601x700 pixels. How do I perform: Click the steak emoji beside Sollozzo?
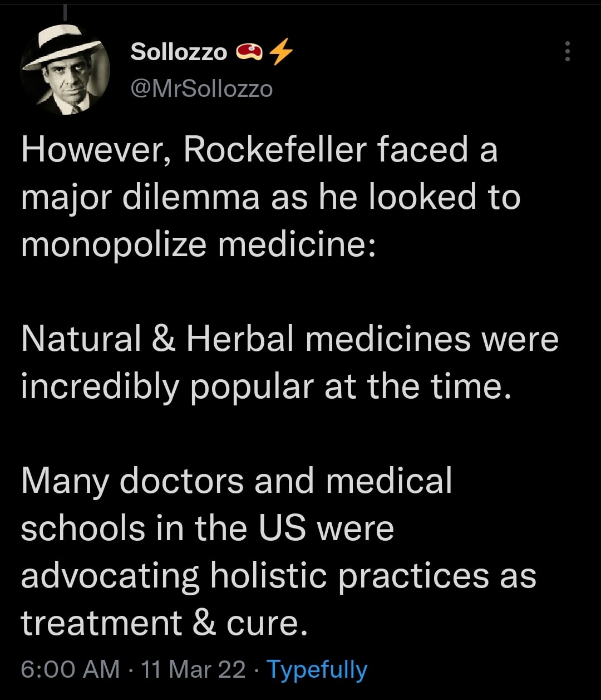pos(249,52)
